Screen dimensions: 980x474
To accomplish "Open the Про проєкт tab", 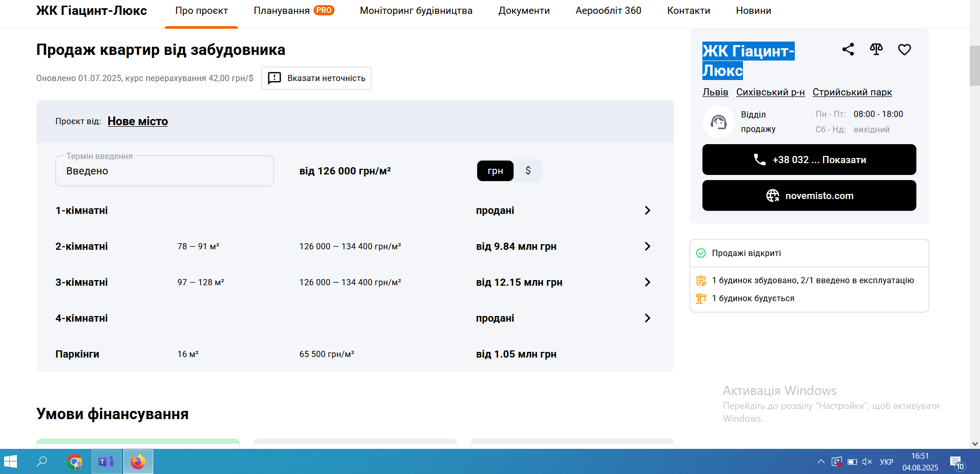I will click(201, 11).
